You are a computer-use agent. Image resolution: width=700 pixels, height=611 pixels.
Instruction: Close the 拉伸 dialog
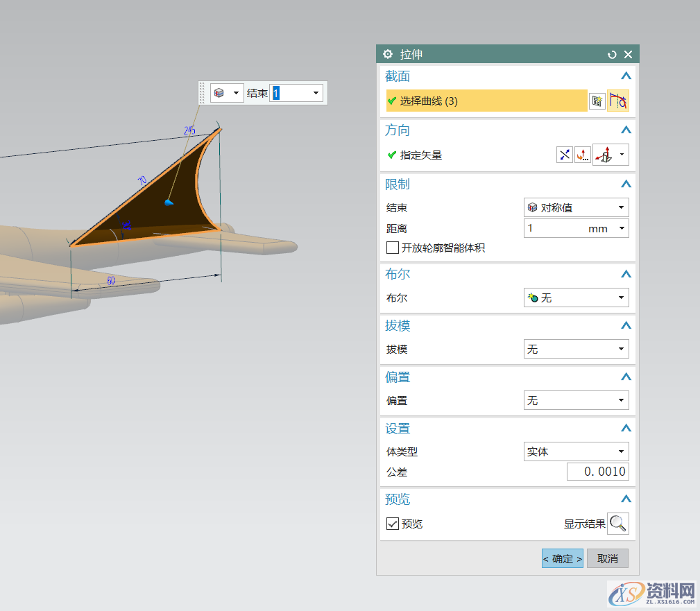click(x=628, y=54)
